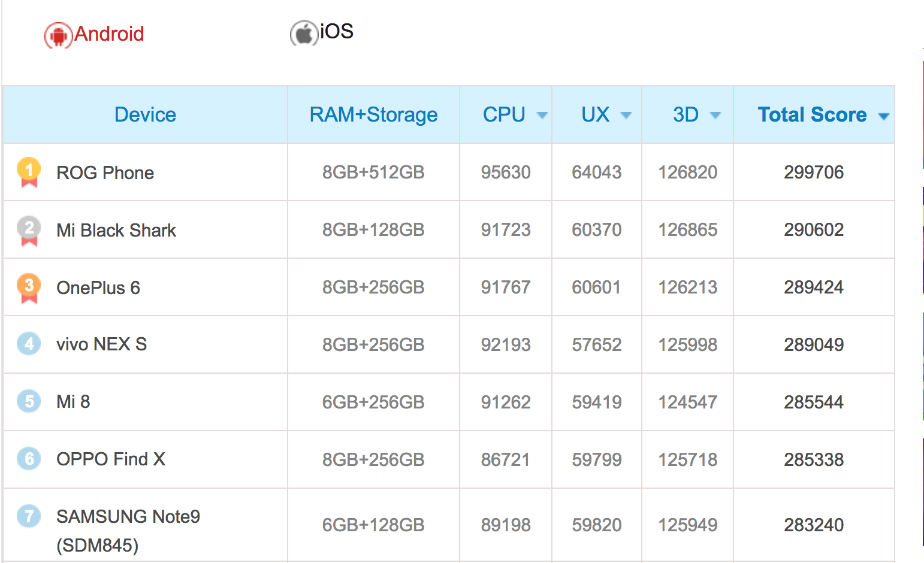Click 3D score 125998
The image size is (924, 563).
(x=688, y=345)
